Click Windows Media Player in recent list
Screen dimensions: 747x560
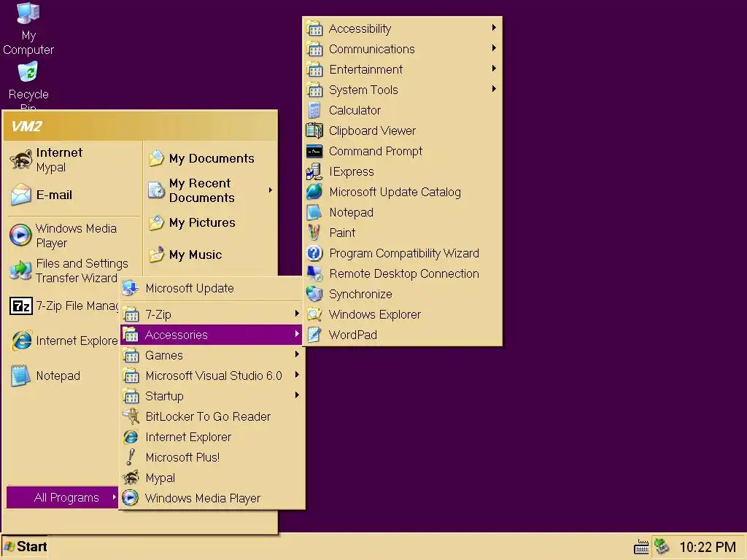click(72, 236)
